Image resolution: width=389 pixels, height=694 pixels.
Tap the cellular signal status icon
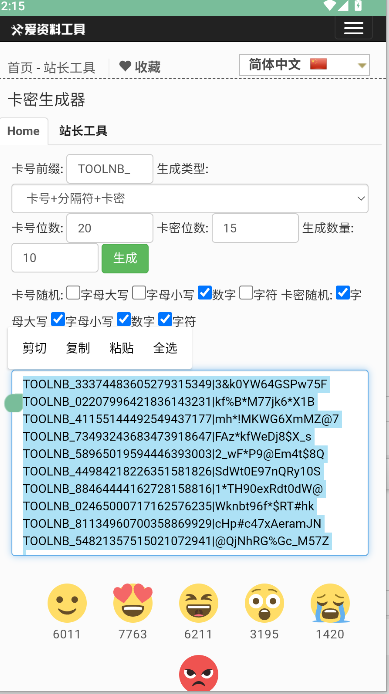pyautogui.click(x=343, y=6)
